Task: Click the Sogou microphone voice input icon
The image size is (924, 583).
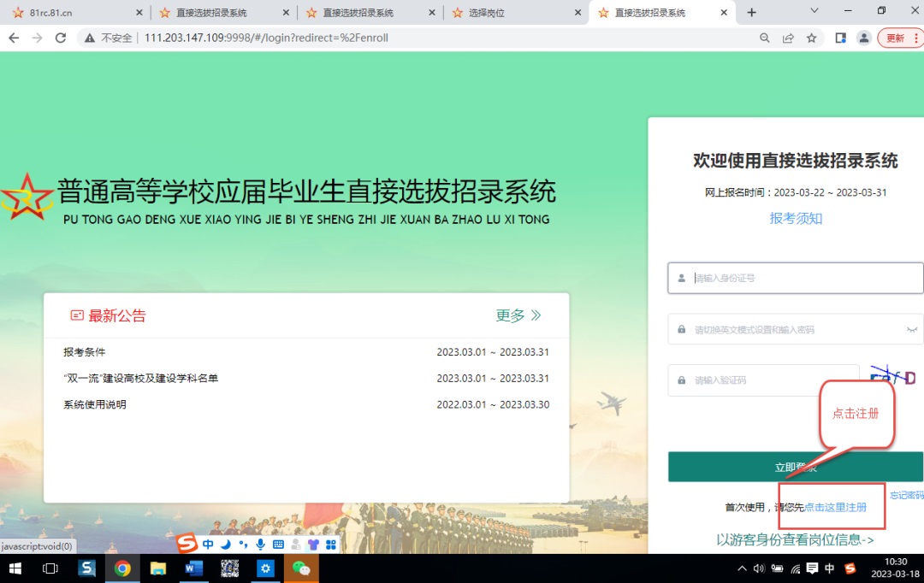Action: coord(260,544)
